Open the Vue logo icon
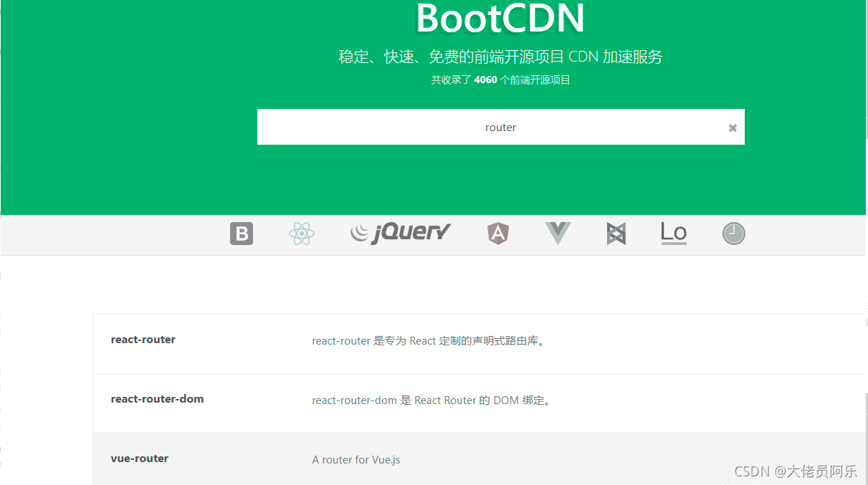 pos(558,233)
